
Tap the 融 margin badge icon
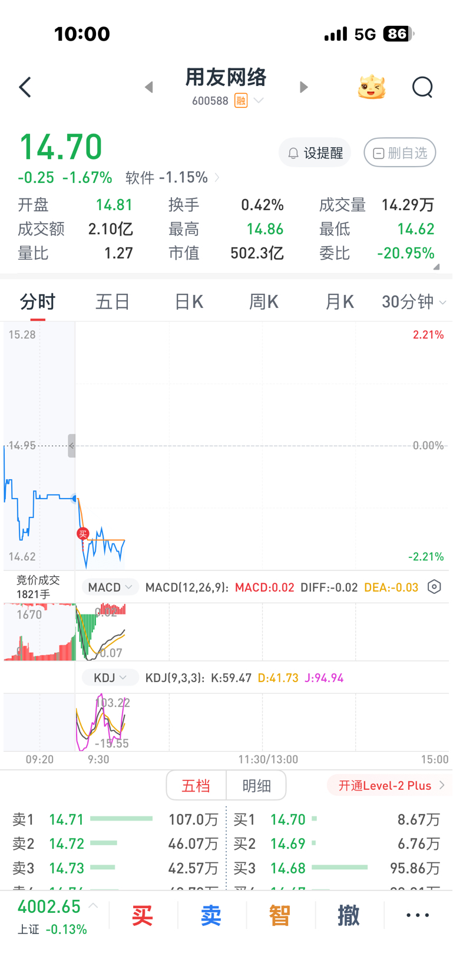tap(240, 101)
